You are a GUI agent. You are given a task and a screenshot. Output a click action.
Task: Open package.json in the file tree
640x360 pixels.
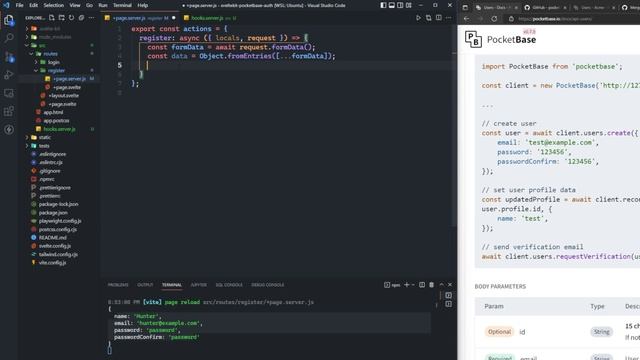pyautogui.click(x=53, y=213)
